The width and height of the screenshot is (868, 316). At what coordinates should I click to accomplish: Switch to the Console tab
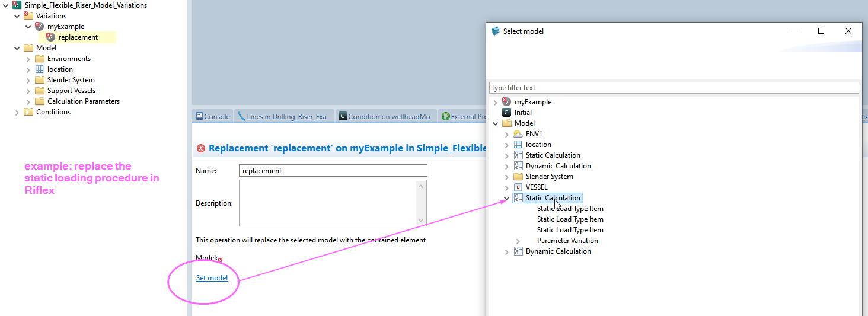tap(213, 117)
